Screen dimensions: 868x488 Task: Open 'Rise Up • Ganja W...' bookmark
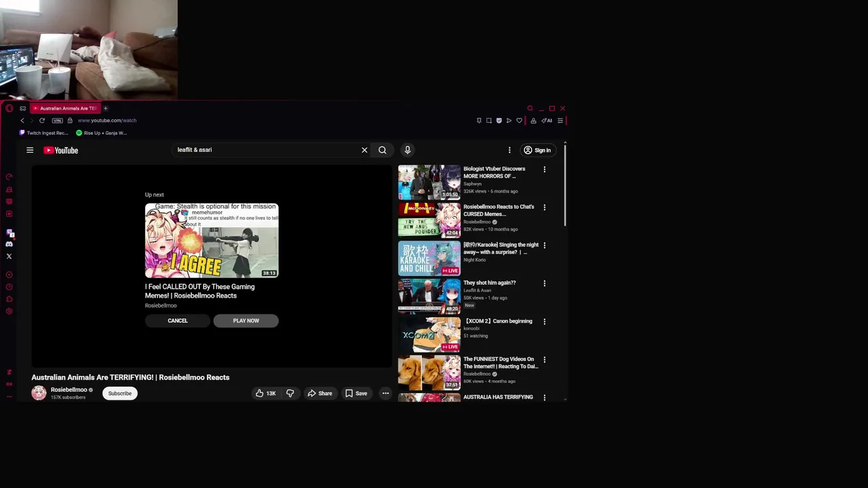102,133
